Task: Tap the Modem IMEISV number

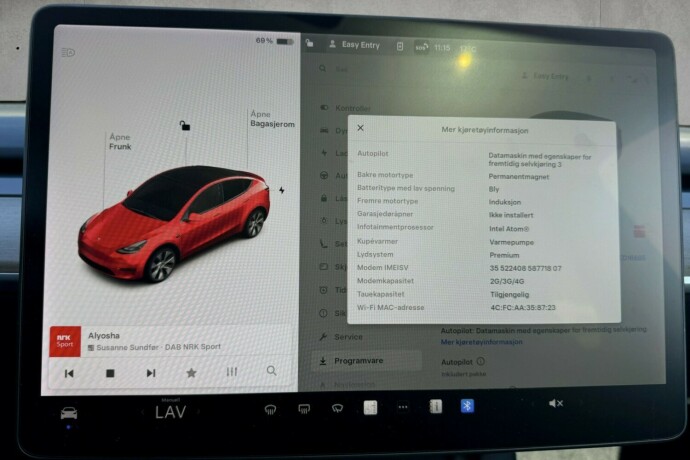Action: [525, 268]
